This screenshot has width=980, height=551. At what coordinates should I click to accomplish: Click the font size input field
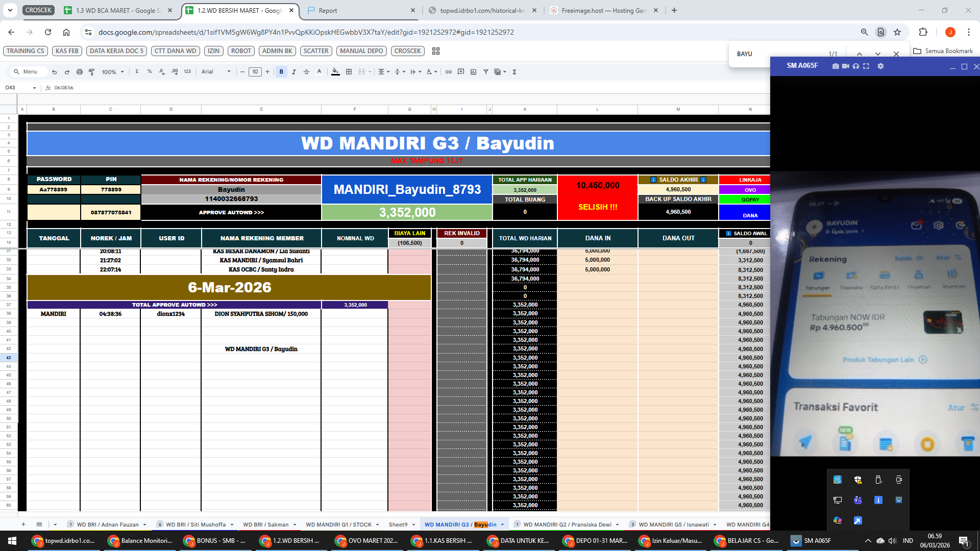[x=255, y=72]
